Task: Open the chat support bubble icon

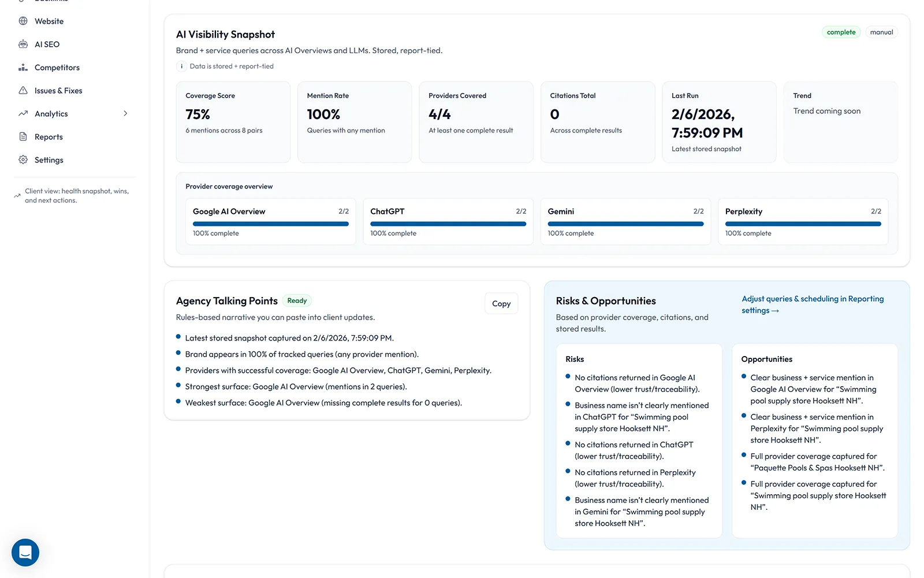Action: coord(25,552)
